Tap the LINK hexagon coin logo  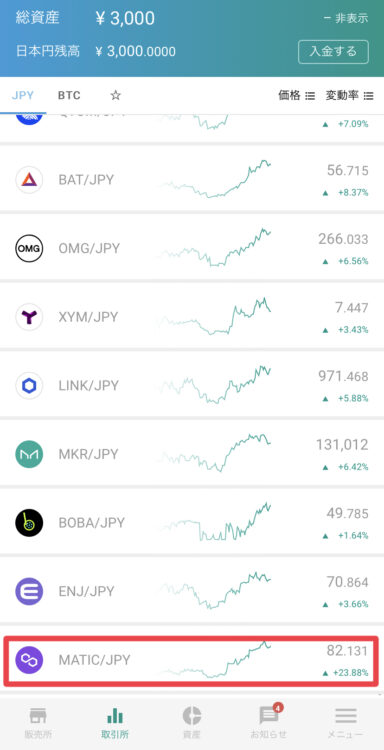(x=29, y=386)
